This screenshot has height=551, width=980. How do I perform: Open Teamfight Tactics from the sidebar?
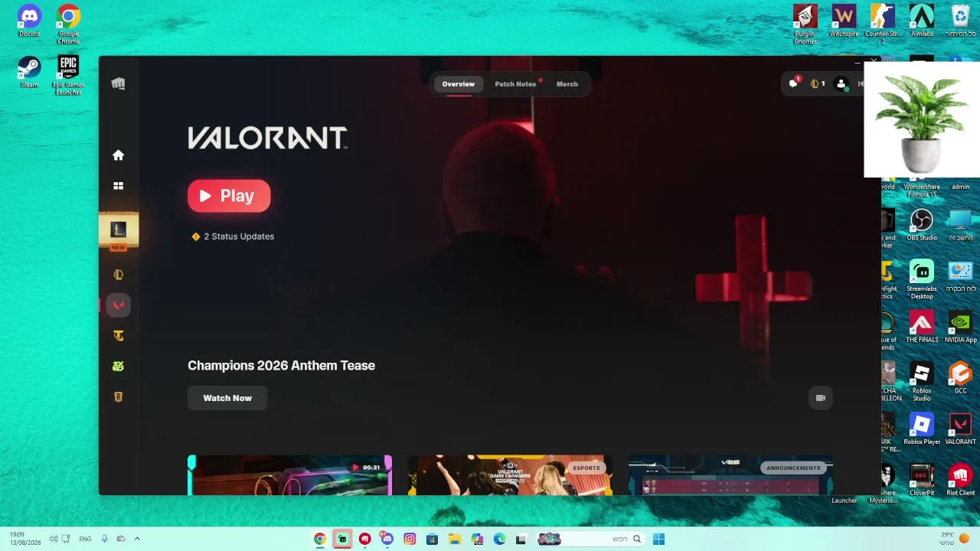(118, 336)
